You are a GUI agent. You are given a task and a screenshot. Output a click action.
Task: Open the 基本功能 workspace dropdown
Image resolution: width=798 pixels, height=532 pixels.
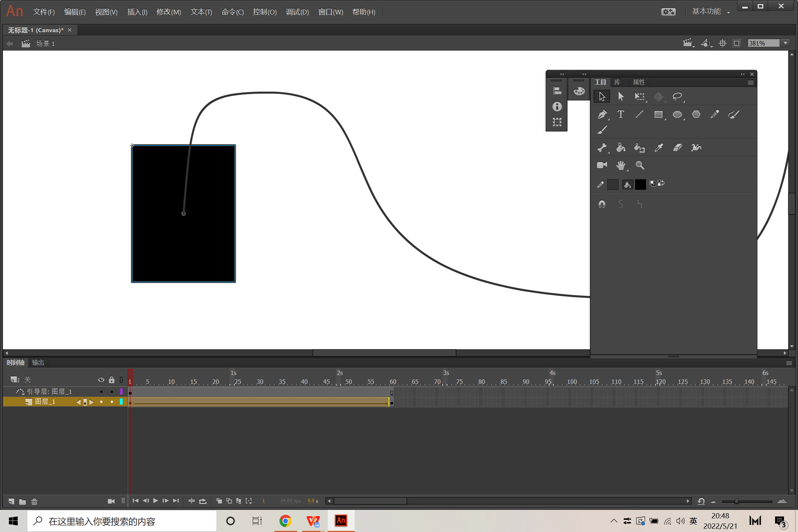click(x=710, y=12)
